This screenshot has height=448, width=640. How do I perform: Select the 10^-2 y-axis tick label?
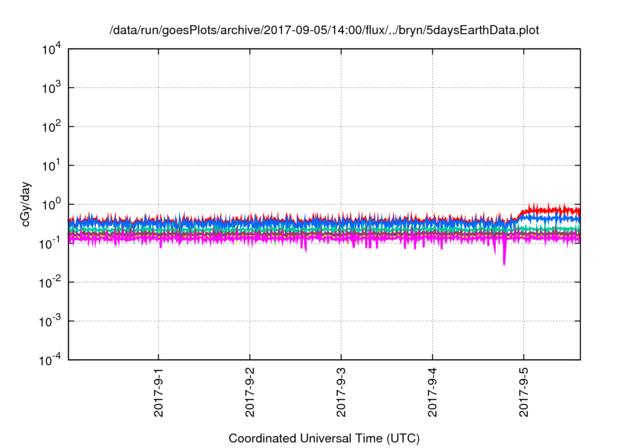point(51,282)
